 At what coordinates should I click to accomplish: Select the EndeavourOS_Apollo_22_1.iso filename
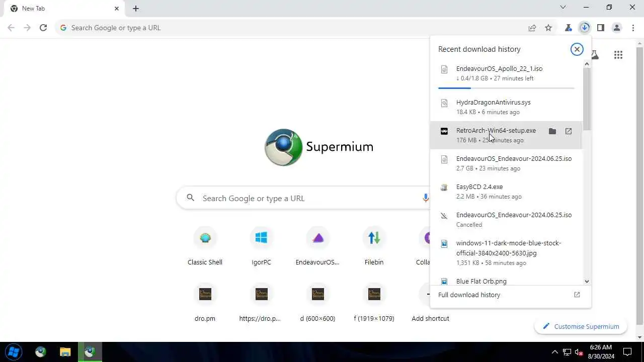pos(499,68)
